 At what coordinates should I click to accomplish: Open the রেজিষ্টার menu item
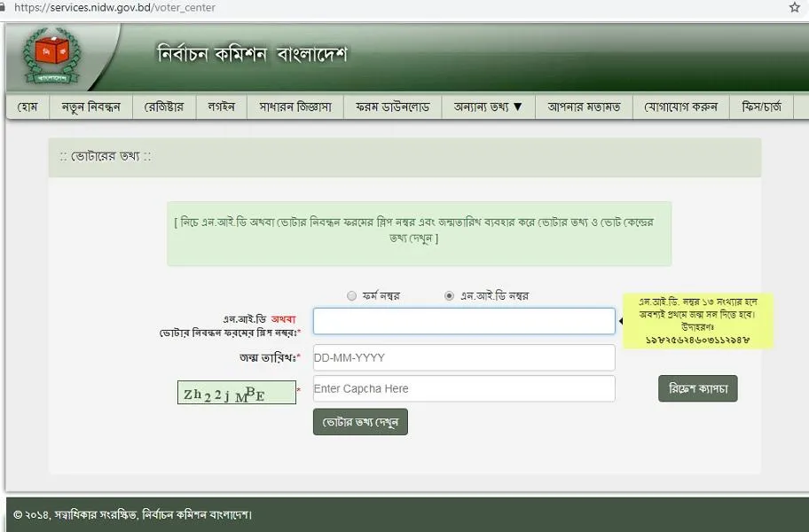coord(164,107)
